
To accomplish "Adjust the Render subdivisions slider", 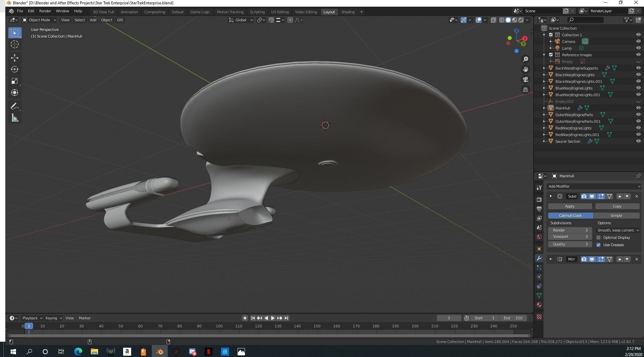I will pyautogui.click(x=570, y=230).
